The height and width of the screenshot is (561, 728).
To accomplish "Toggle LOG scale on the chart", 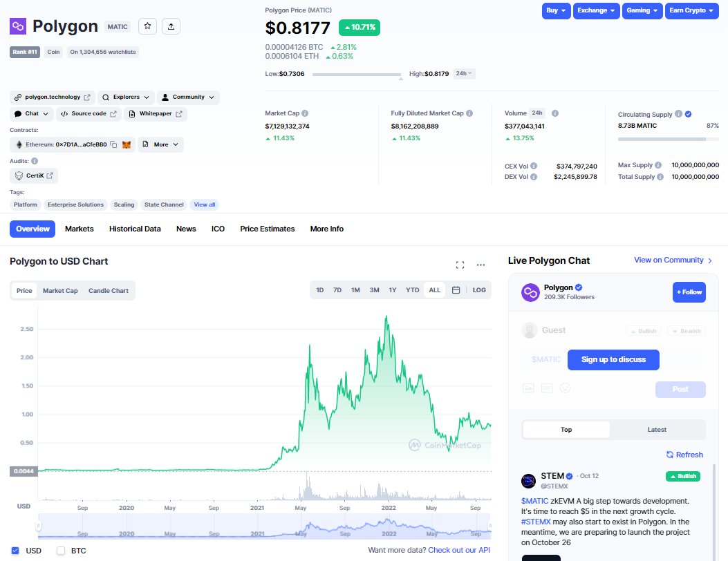I will 479,290.
